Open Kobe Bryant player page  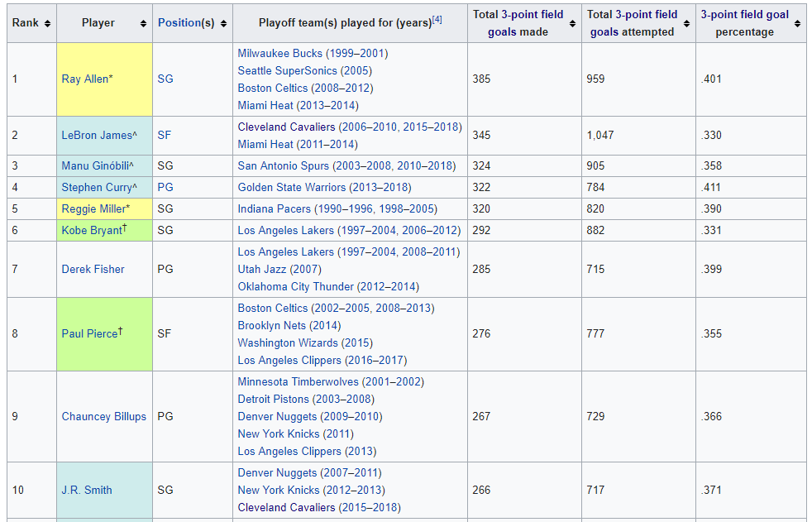[92, 231]
